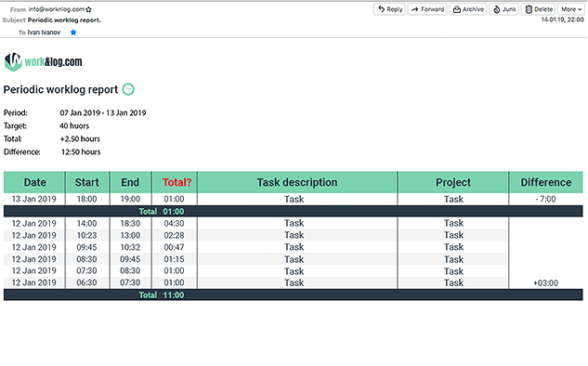This screenshot has width=588, height=366.
Task: Click duration 02:28
Action: tap(174, 236)
